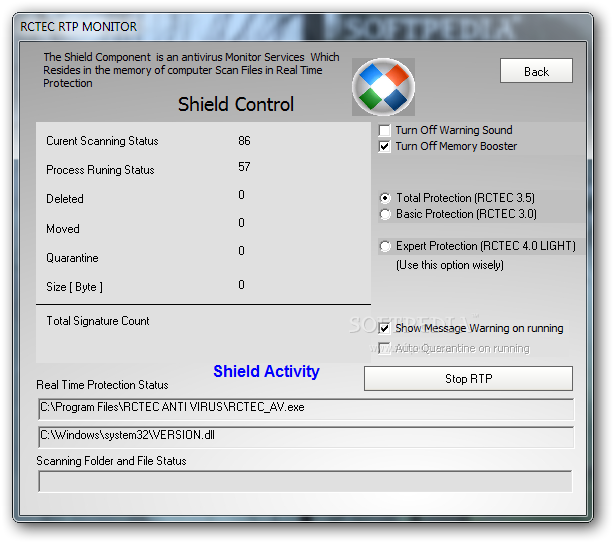This screenshot has height=543, width=614.
Task: Toggle Show Message Warning on running
Action: pos(385,328)
